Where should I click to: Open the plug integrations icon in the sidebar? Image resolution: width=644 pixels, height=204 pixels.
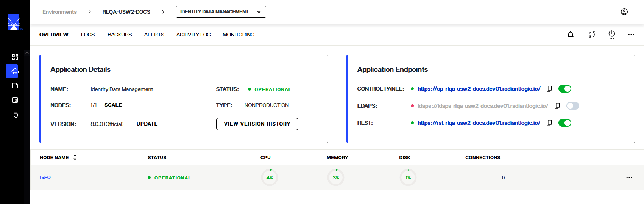(x=16, y=115)
